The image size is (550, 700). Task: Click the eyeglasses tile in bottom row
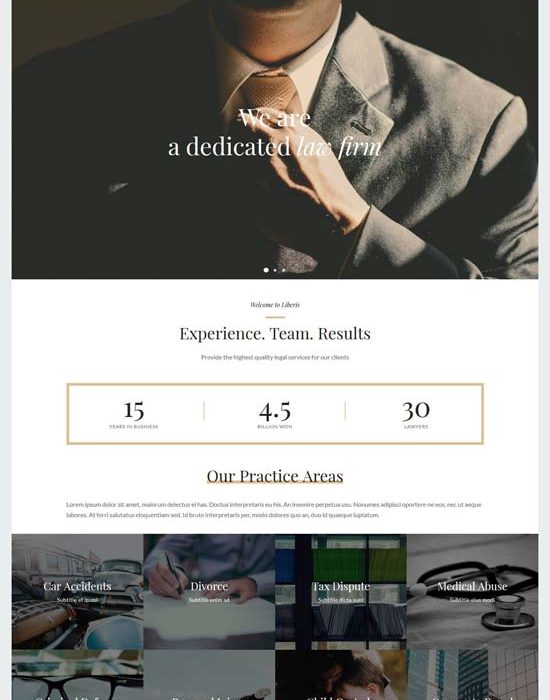point(77,675)
